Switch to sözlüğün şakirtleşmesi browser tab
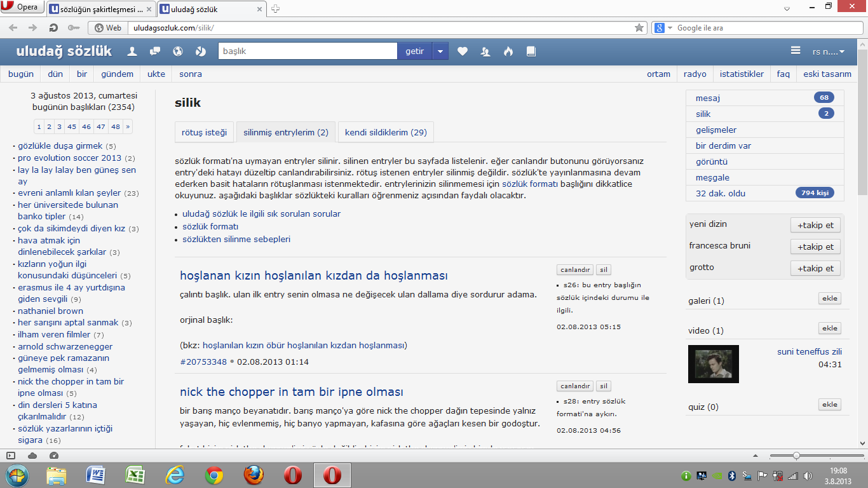Image resolution: width=868 pixels, height=488 pixels. 101,9
